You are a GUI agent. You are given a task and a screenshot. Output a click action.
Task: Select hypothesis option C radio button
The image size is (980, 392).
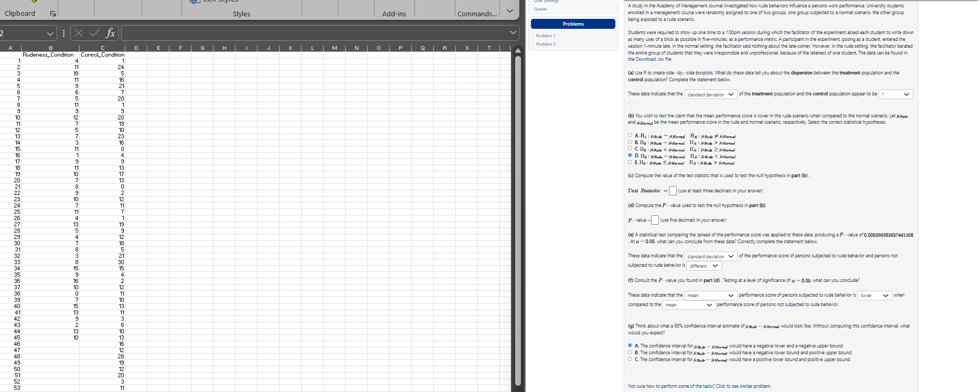tap(630, 148)
